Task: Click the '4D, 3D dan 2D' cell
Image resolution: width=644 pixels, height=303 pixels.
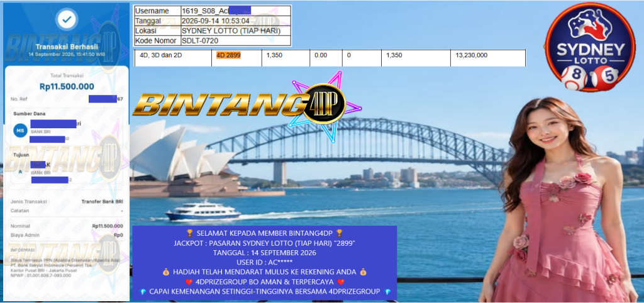Action: 161,55
